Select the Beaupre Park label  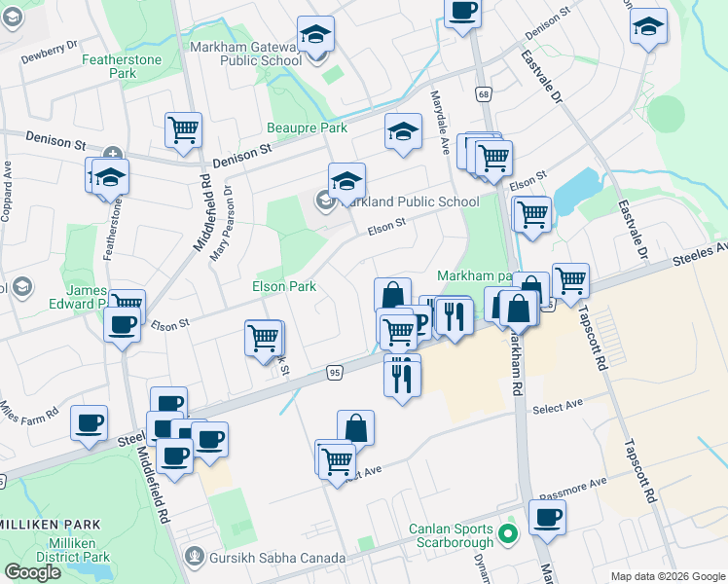click(307, 128)
